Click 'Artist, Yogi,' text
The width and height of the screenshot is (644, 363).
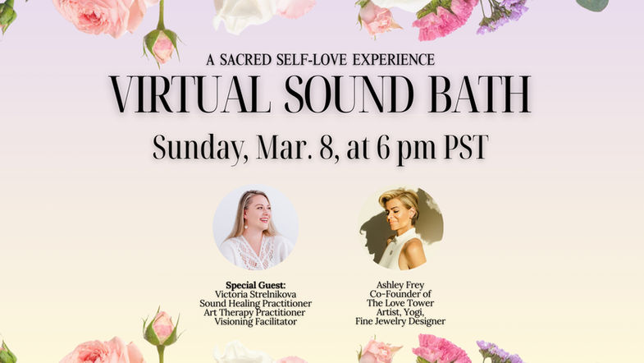point(400,312)
